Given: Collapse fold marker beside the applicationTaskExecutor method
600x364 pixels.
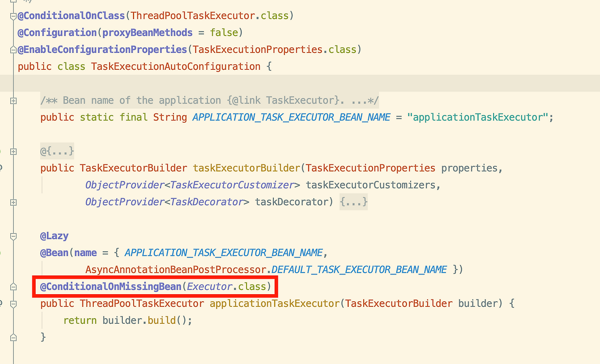Looking at the screenshot, I should click(13, 304).
